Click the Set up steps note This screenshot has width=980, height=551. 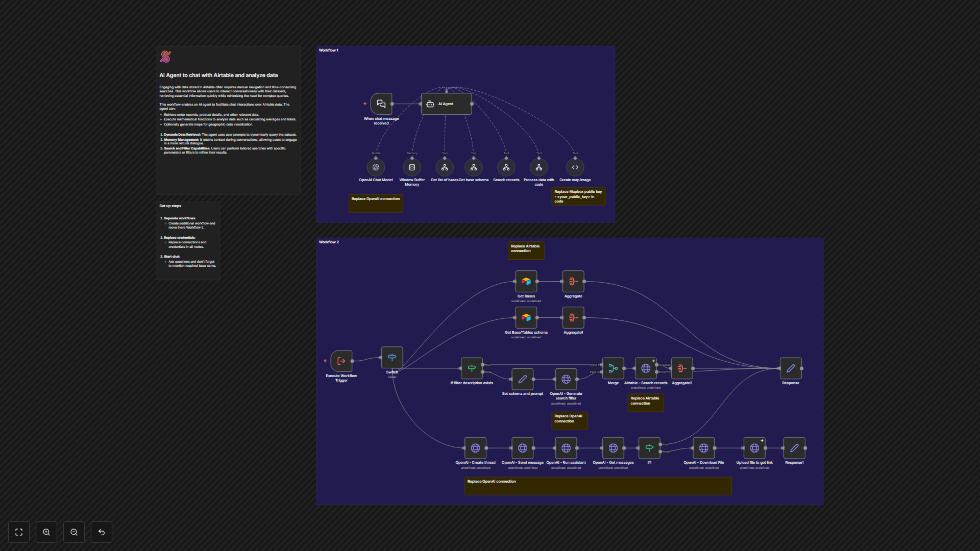[188, 240]
